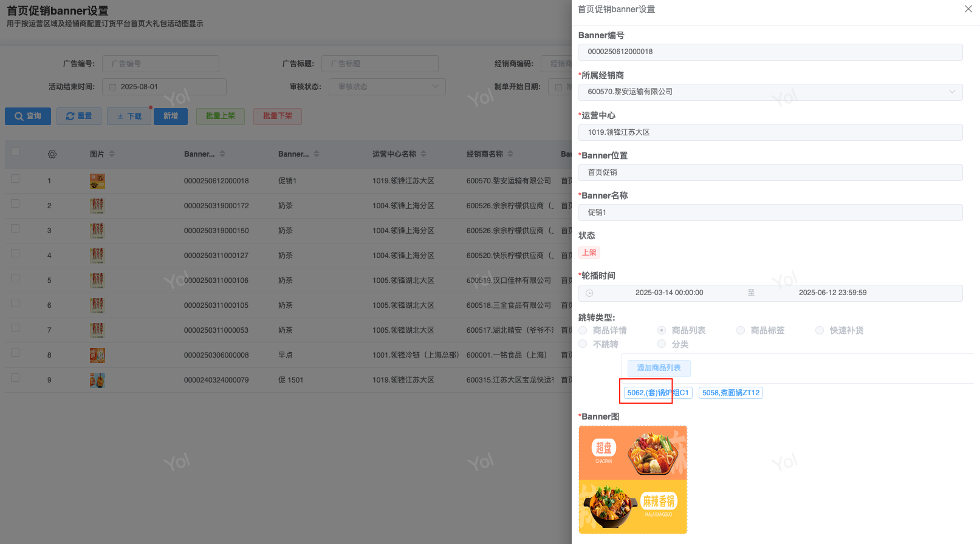Click the calendar icon in 活动结束时间
This screenshot has width=980, height=544.
[112, 87]
